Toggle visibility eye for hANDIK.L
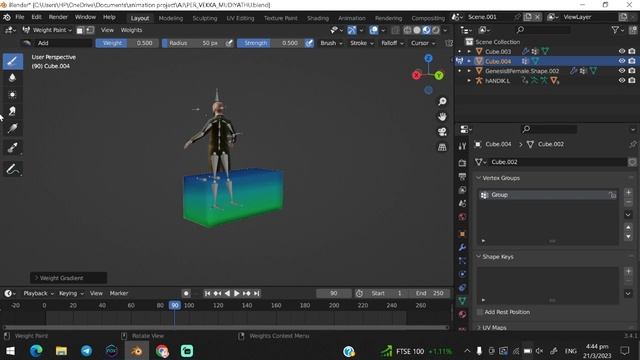The height and width of the screenshot is (360, 640). 622,80
